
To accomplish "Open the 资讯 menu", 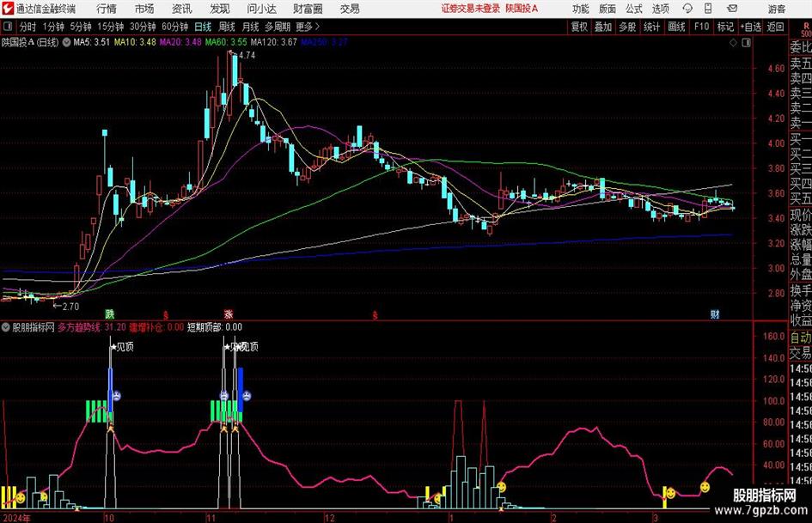I will [x=182, y=9].
